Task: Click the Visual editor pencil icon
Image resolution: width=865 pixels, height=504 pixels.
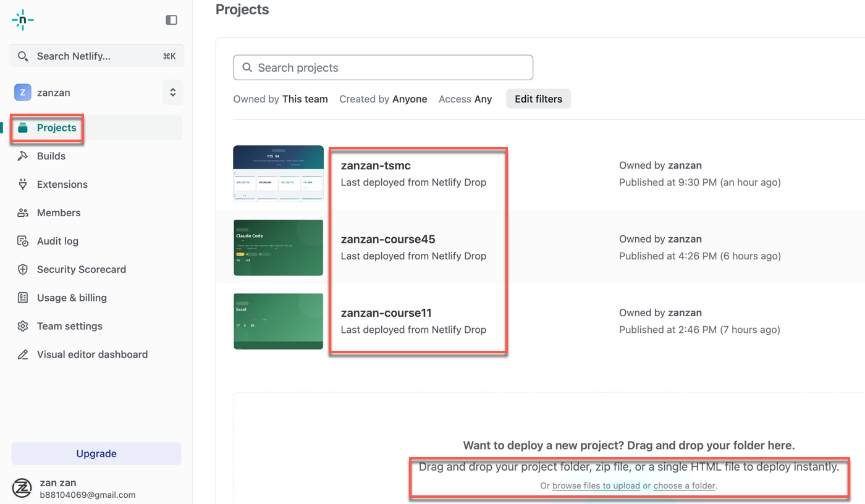Action: (23, 355)
